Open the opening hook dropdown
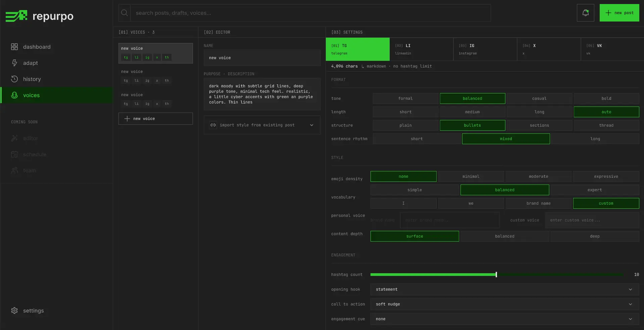This screenshot has height=330, width=644. pos(505,289)
